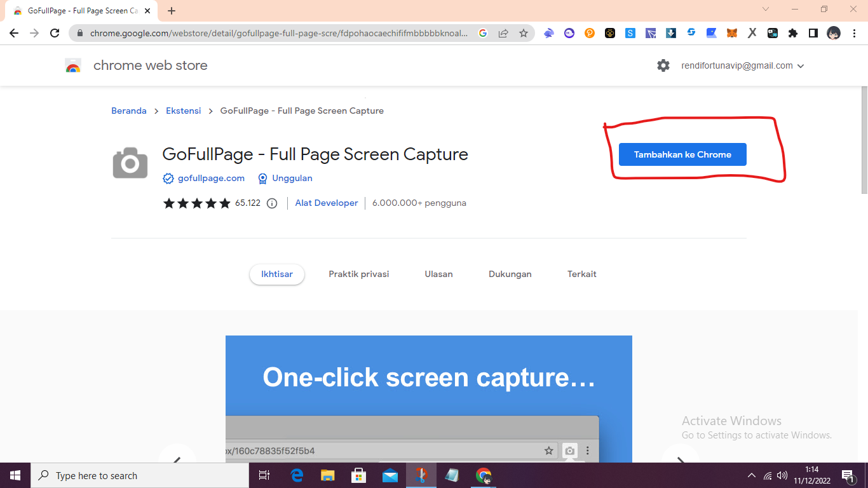Screen dimensions: 868x488
Task: Open the purple ghost Phantom extension
Action: click(569, 33)
